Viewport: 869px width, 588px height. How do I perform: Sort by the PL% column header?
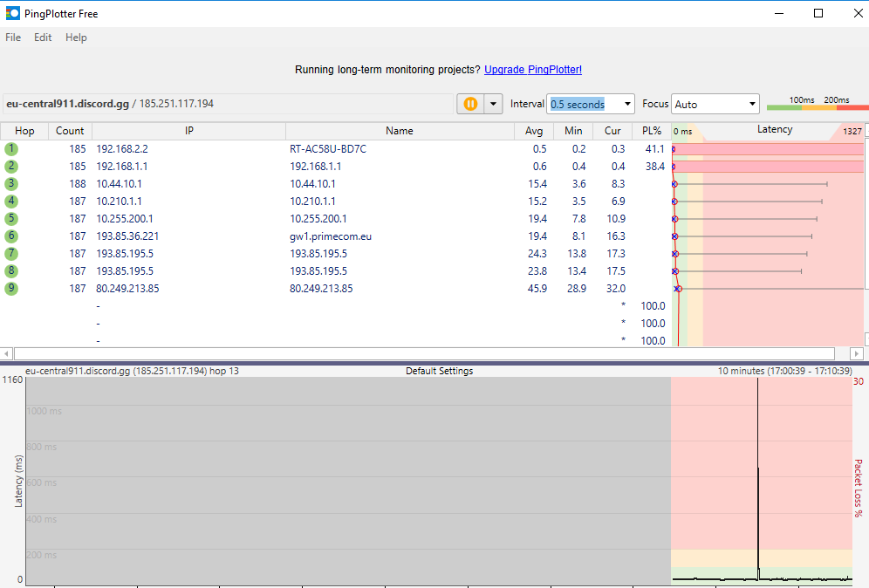coord(652,131)
